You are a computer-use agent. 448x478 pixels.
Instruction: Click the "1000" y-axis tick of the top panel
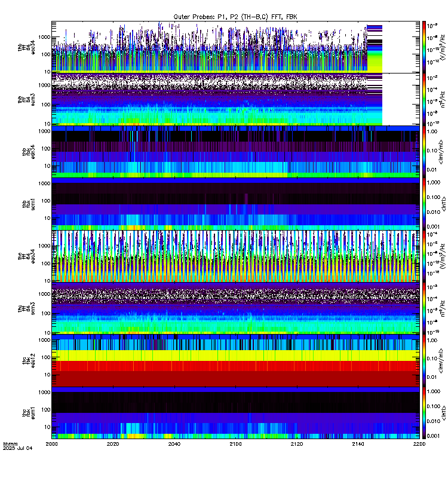[44, 37]
